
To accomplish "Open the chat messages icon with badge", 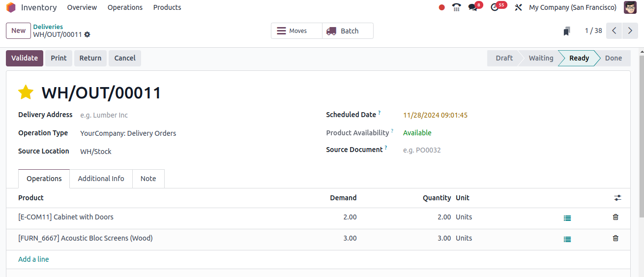I will tap(473, 7).
